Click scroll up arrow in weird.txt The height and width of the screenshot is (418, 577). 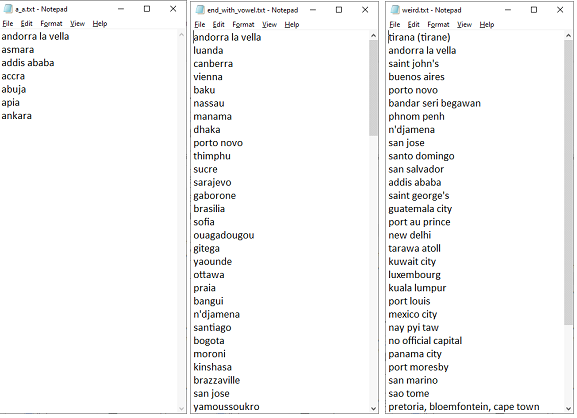568,36
